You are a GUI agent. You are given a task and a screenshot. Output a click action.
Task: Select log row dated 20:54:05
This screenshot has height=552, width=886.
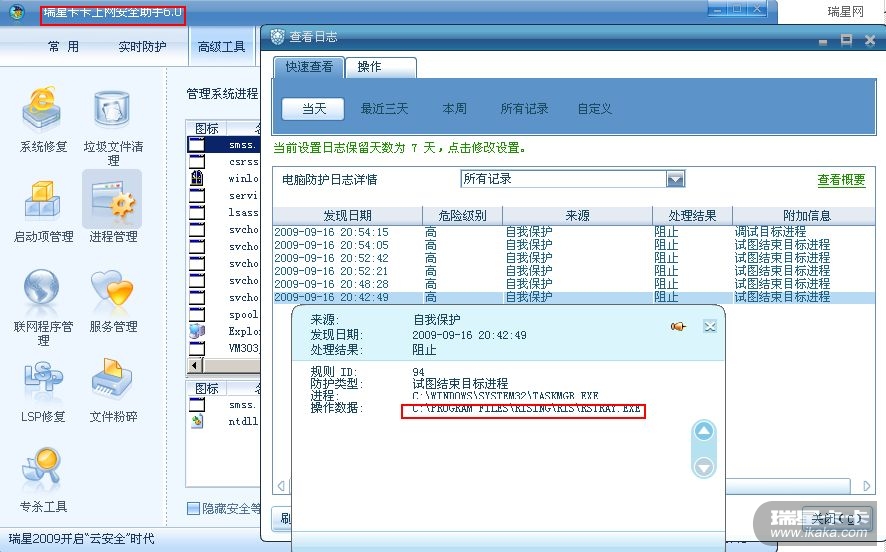tap(574, 245)
